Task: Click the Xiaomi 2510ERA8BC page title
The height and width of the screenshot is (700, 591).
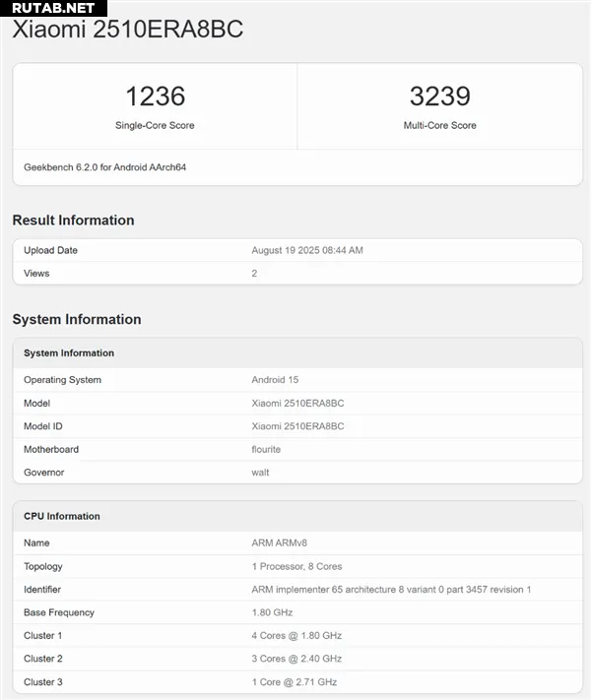Action: [x=128, y=30]
